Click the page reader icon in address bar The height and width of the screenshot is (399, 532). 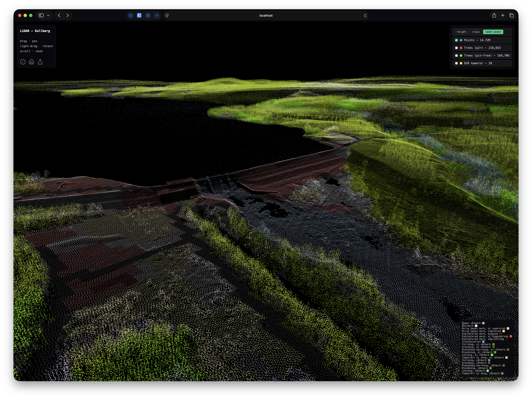[167, 15]
